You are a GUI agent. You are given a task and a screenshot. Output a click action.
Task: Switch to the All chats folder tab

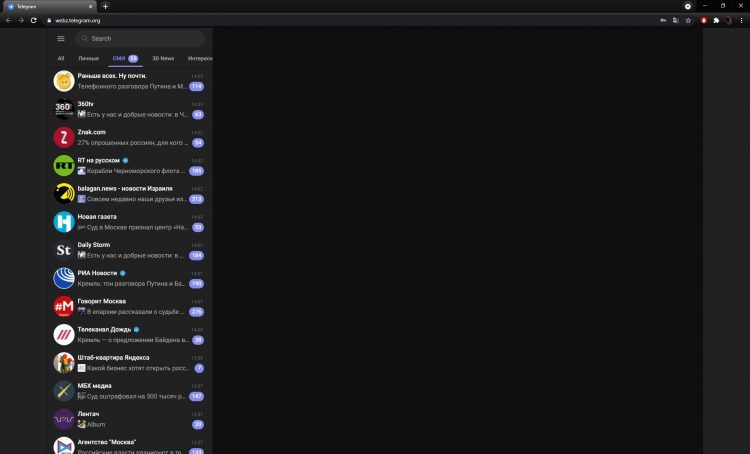pyautogui.click(x=61, y=58)
